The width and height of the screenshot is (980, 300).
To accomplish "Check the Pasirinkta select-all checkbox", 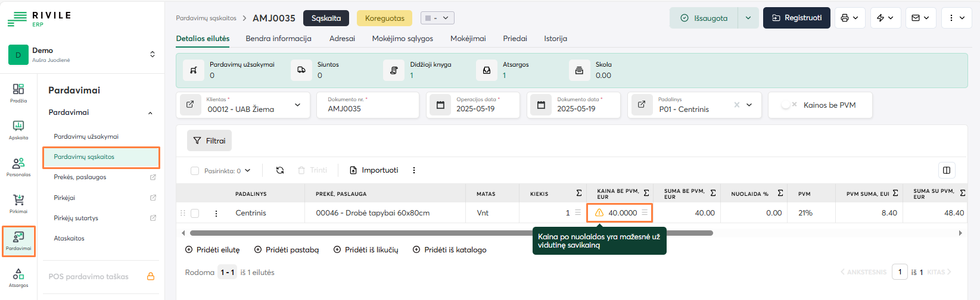I will point(195,171).
